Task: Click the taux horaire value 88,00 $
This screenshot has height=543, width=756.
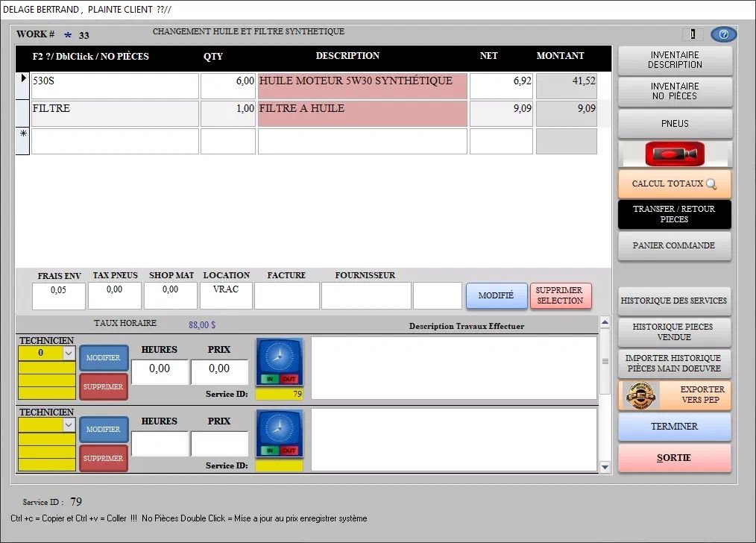Action: pyautogui.click(x=202, y=325)
